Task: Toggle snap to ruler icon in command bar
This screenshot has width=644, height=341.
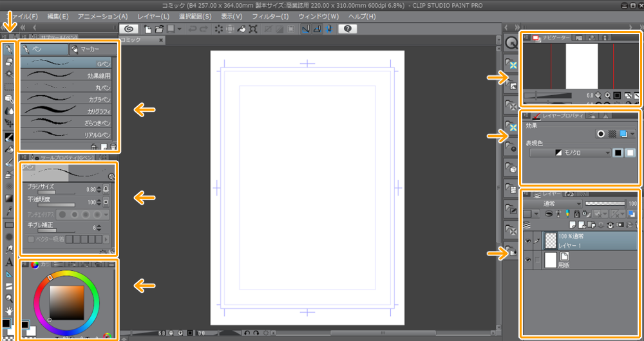Action: click(305, 29)
